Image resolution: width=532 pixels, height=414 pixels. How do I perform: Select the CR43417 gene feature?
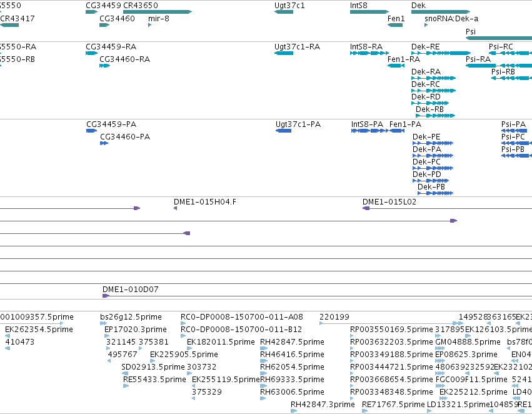point(9,25)
